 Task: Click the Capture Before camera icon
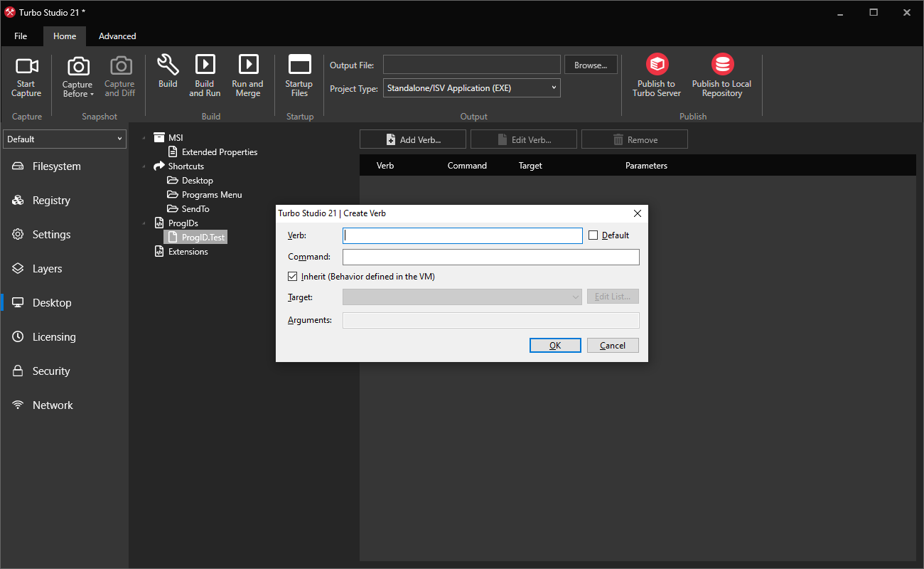(77, 67)
